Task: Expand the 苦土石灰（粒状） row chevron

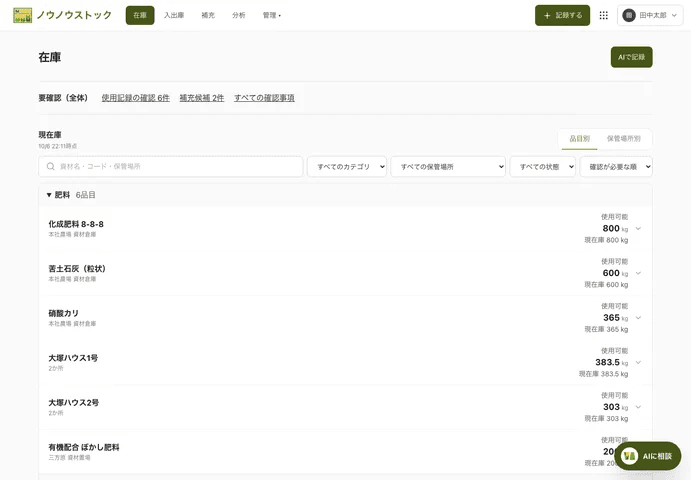Action: (x=638, y=273)
